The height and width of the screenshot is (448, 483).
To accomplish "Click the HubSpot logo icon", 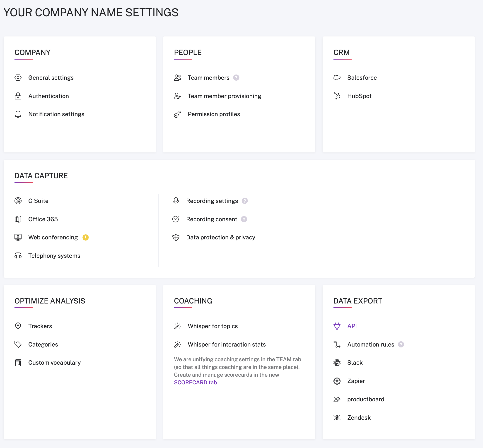I will (337, 96).
